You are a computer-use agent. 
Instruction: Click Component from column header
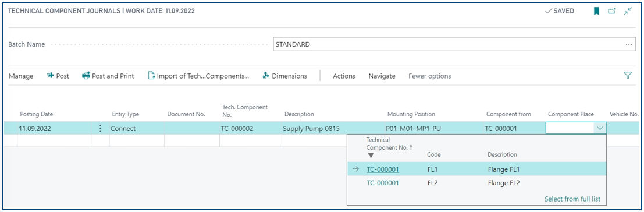tap(508, 114)
